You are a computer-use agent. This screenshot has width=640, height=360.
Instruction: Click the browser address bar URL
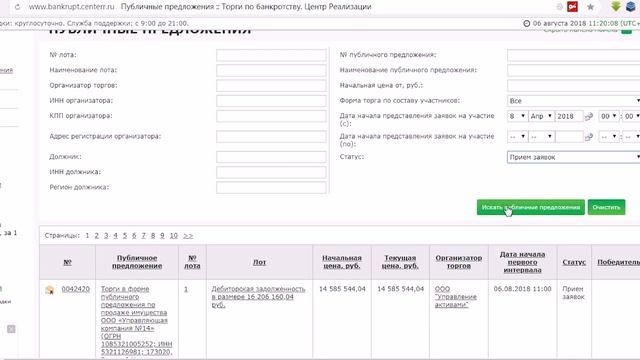[71, 7]
